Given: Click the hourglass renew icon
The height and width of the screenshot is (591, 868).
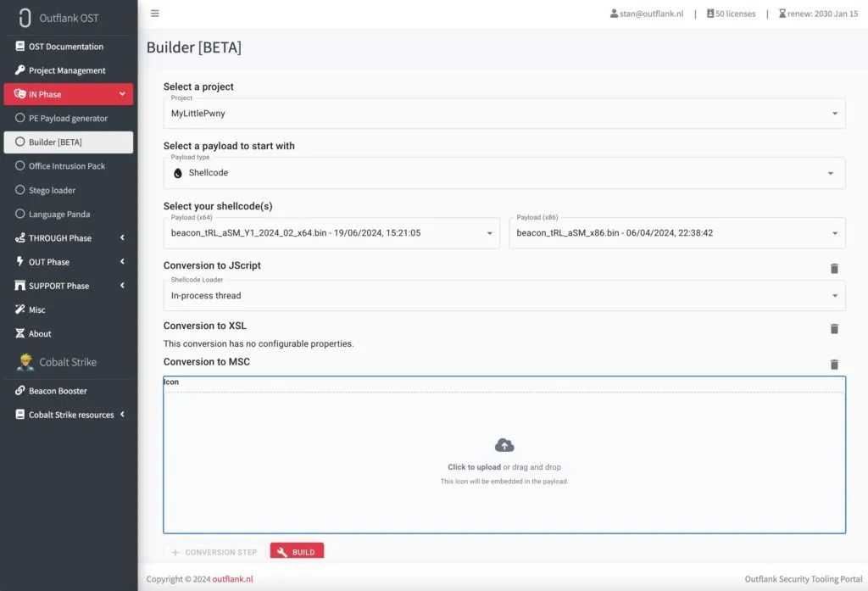Looking at the screenshot, I should [x=782, y=14].
